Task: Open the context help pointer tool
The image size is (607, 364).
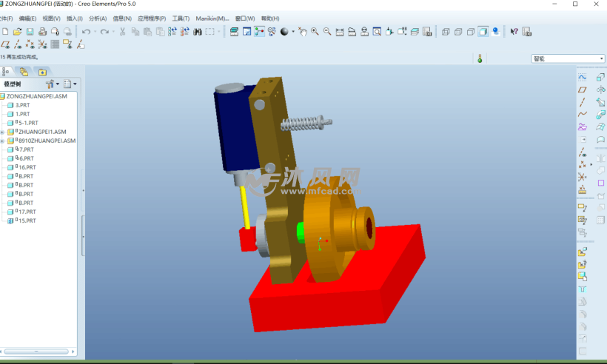Action: click(514, 32)
